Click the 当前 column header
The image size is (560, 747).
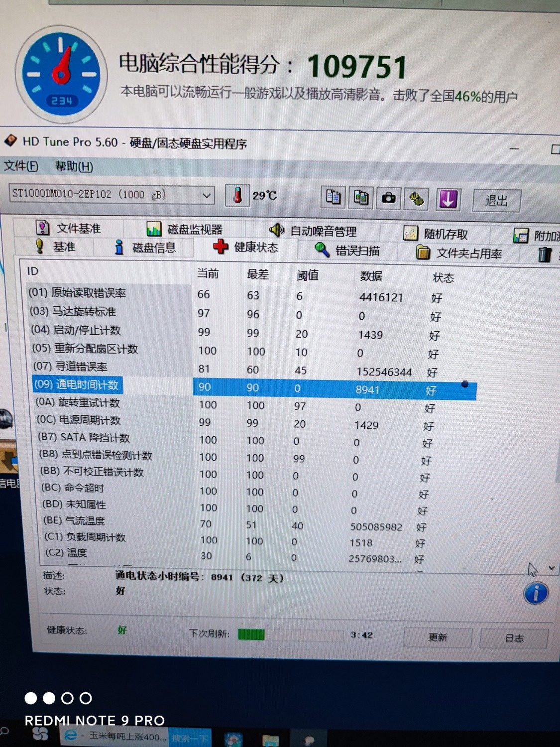click(208, 273)
